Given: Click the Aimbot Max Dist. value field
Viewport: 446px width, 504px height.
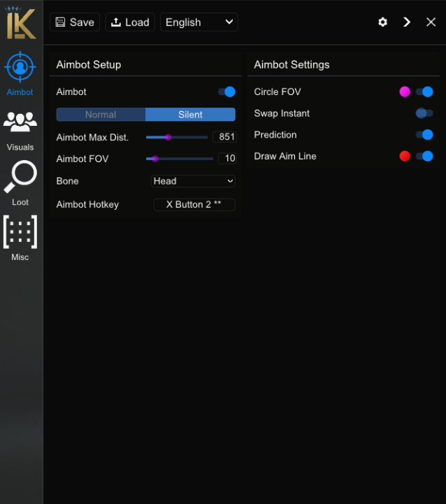Looking at the screenshot, I should coord(224,137).
